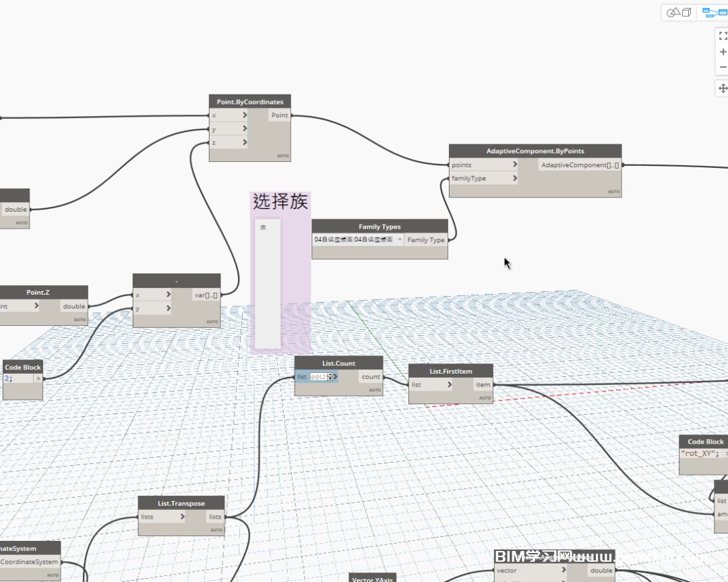Select the 选择族 group title
The width and height of the screenshot is (728, 582).
click(280, 202)
